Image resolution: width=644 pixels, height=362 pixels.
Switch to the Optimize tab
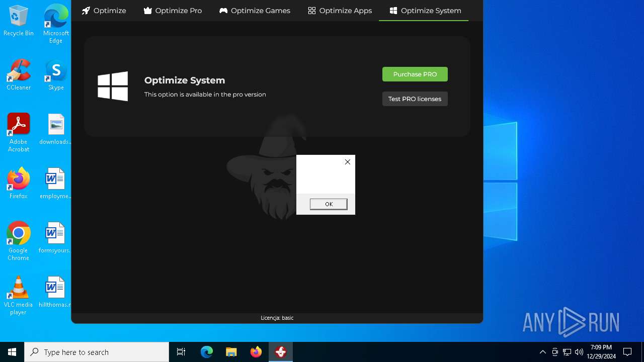click(104, 11)
